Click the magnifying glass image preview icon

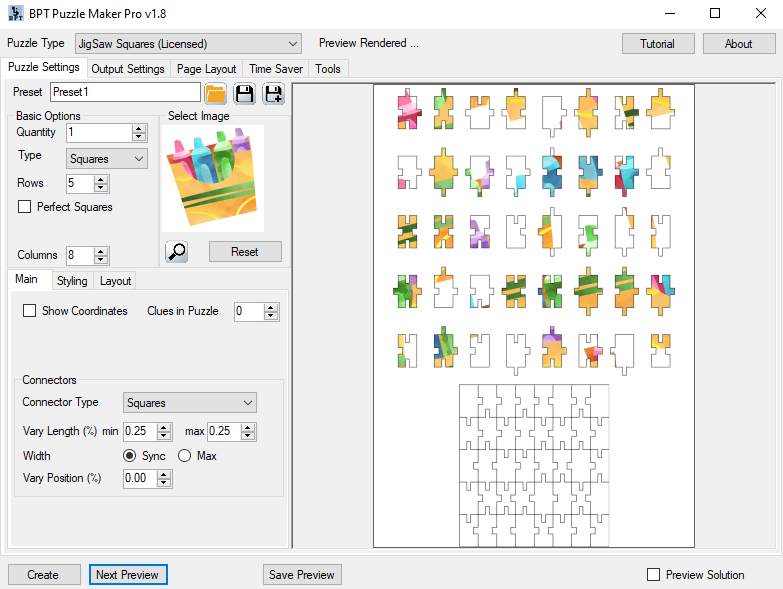pyautogui.click(x=177, y=252)
